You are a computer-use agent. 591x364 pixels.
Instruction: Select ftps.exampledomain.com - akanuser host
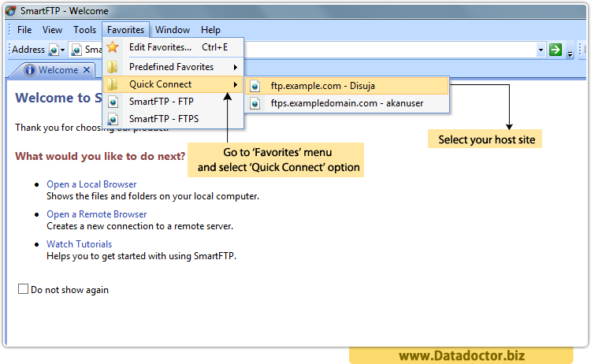(347, 103)
